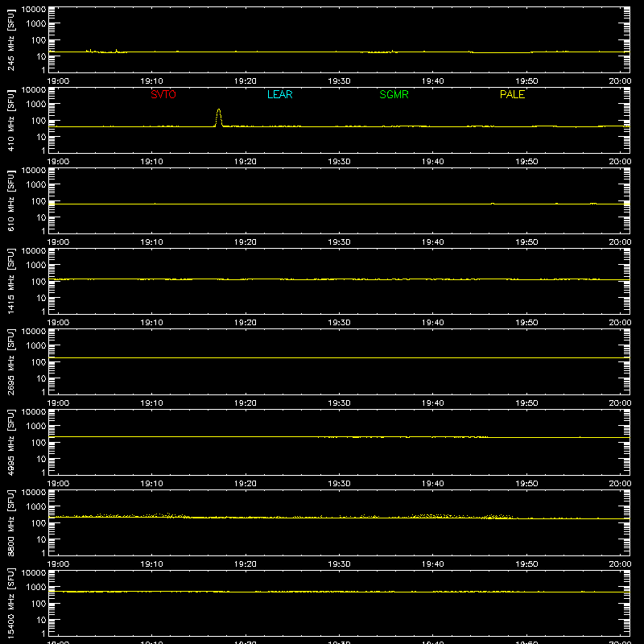
Task: Click the 8800 MHz [SFU] axis title
Action: click(11, 522)
